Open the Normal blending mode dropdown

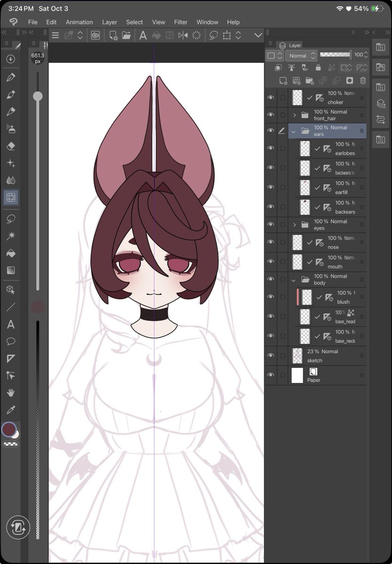(301, 55)
